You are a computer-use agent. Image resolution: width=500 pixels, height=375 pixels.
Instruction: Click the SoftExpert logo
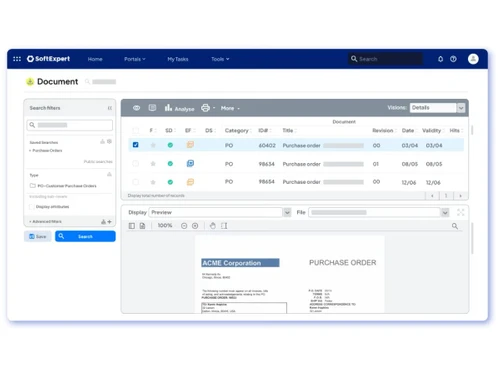point(49,59)
